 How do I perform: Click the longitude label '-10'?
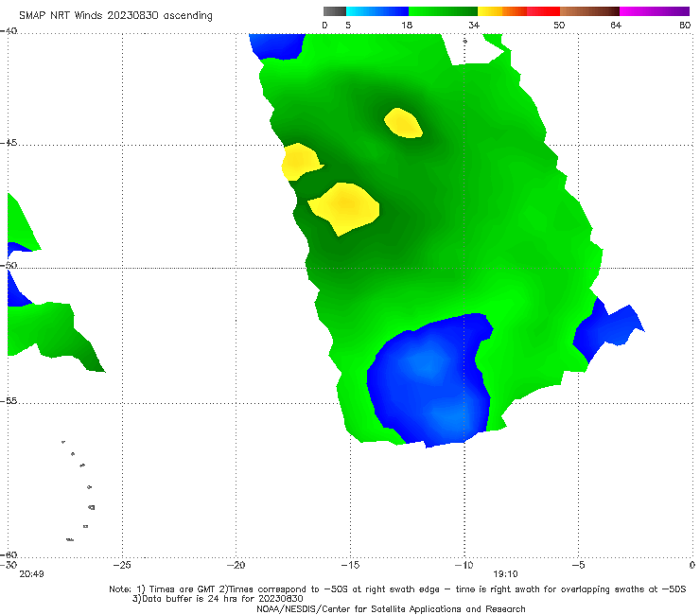pos(464,565)
